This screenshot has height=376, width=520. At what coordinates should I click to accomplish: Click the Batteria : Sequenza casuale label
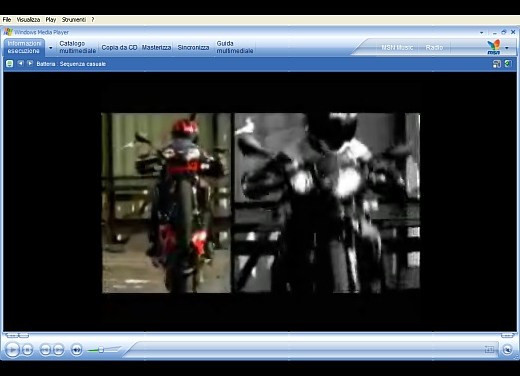coord(71,64)
